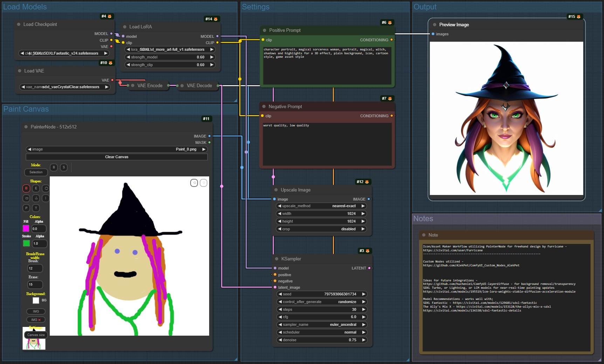Select the Erase (E) shape tool

(36, 188)
